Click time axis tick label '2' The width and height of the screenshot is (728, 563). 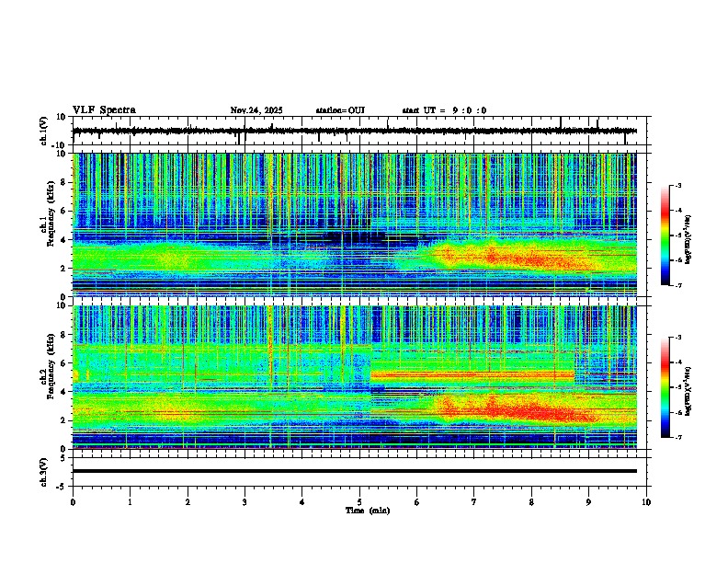point(188,502)
